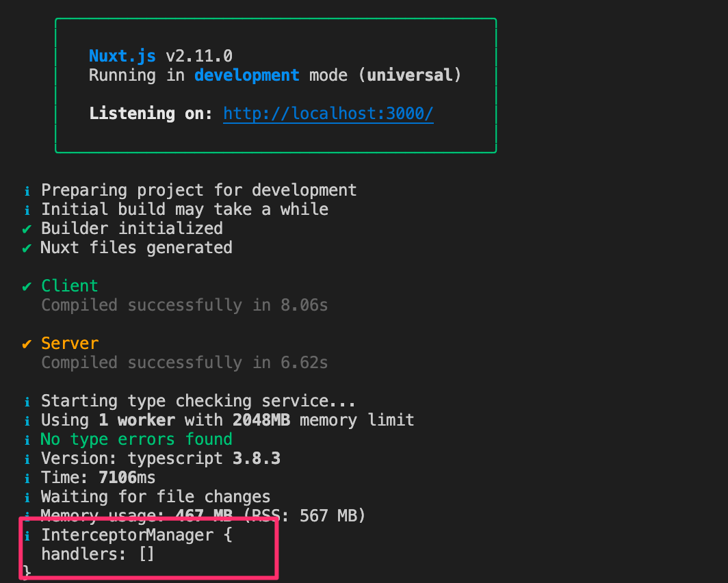Click info icon beside Time: 7106ms
Viewport: 728px width, 583px height.
(27, 478)
